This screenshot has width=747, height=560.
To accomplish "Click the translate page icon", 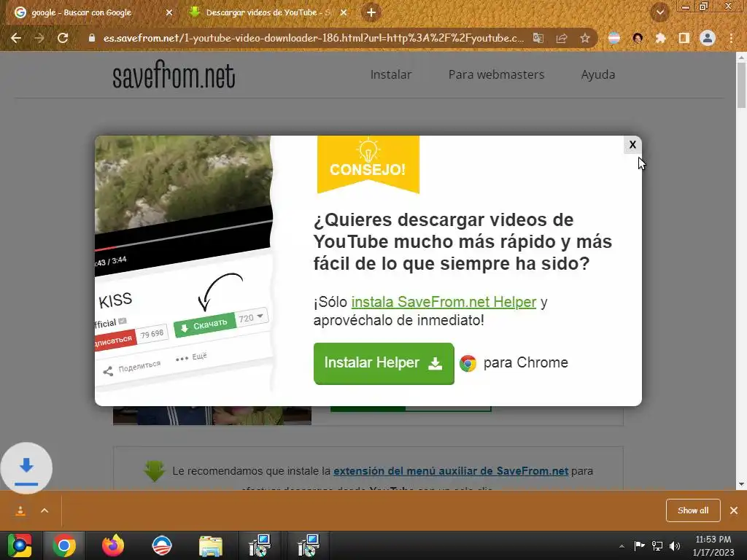I will point(538,38).
